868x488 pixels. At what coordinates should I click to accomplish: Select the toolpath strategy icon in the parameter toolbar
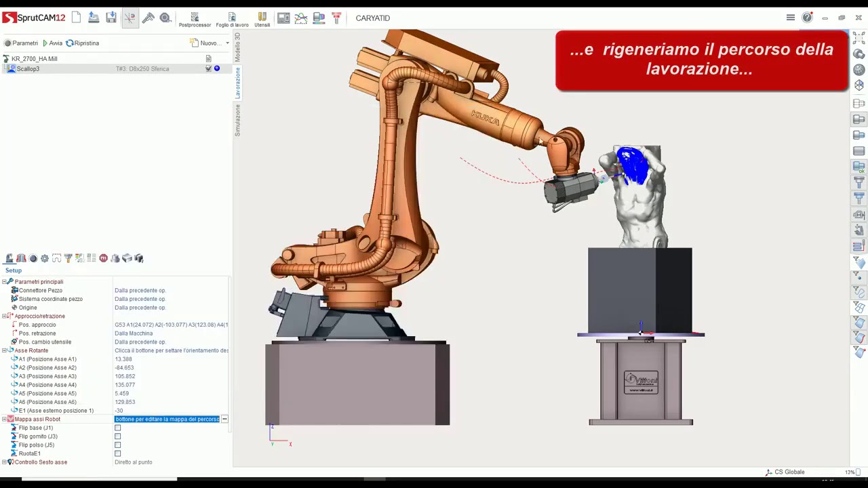pos(56,258)
